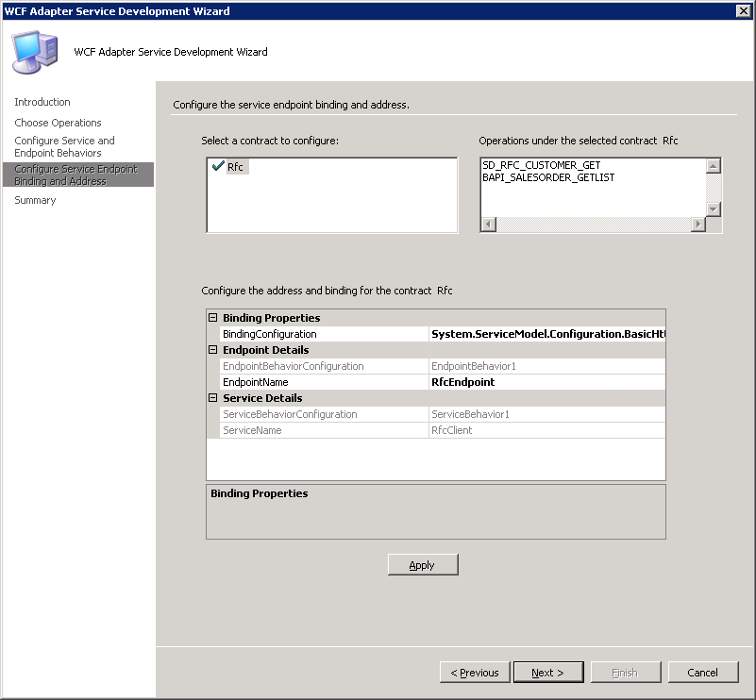756x700 pixels.
Task: Click the wizard computer icon in header
Action: (35, 53)
